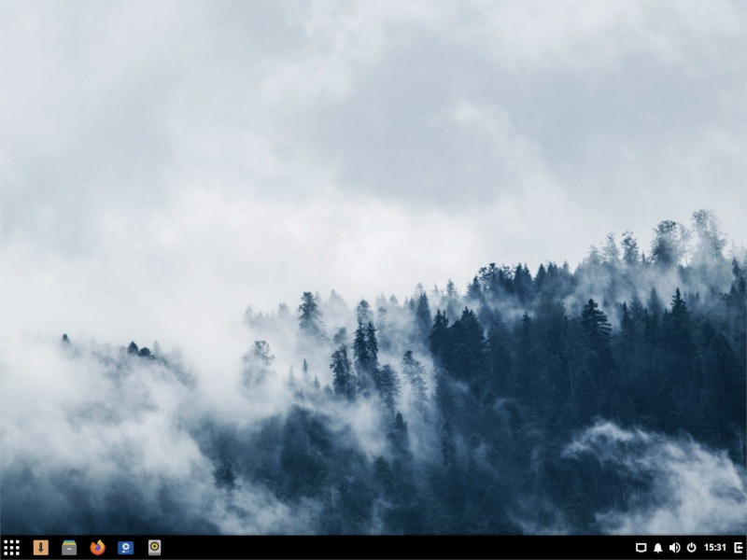Toggle do-not-disturb on the notification bell
The width and height of the screenshot is (747, 560).
click(x=657, y=548)
